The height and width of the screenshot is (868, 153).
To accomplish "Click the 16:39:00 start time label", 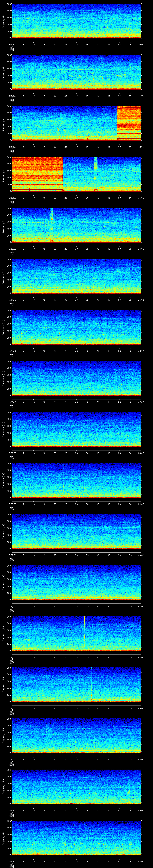I will click(12, 555).
